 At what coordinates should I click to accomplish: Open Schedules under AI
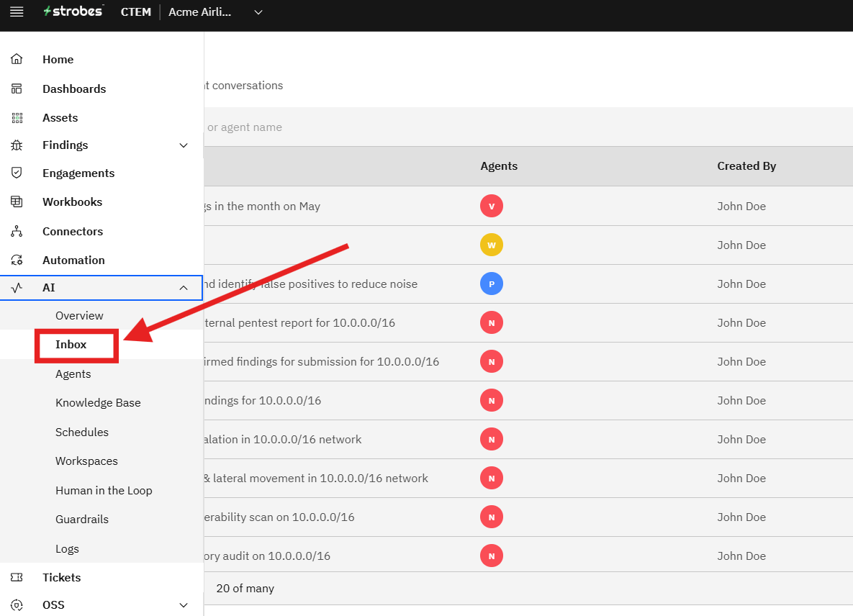pos(82,432)
